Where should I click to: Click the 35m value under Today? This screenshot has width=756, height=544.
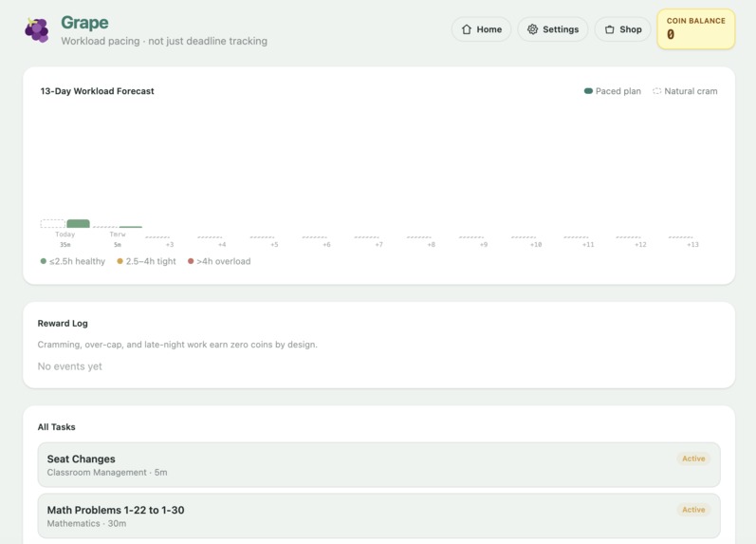[65, 245]
